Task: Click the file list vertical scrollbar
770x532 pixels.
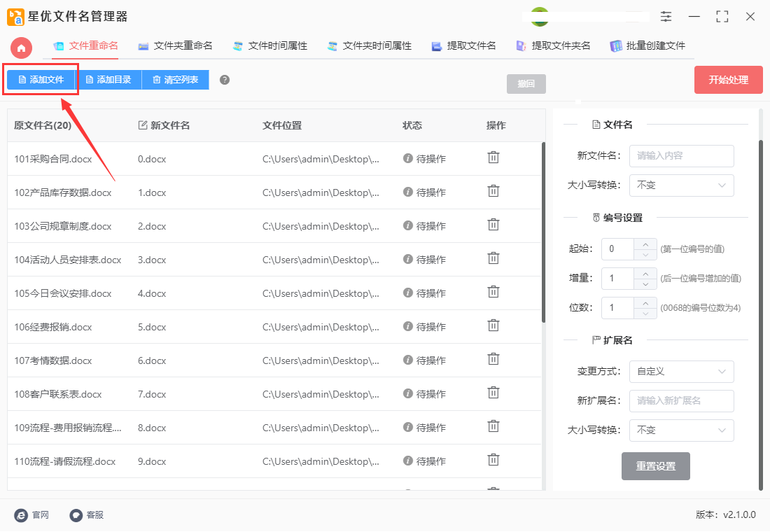Action: click(544, 232)
